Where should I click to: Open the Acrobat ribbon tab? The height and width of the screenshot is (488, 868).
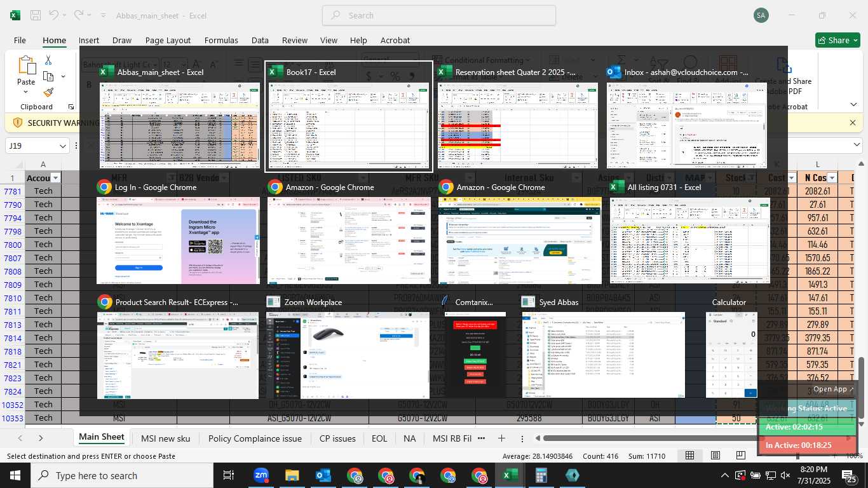tap(395, 40)
